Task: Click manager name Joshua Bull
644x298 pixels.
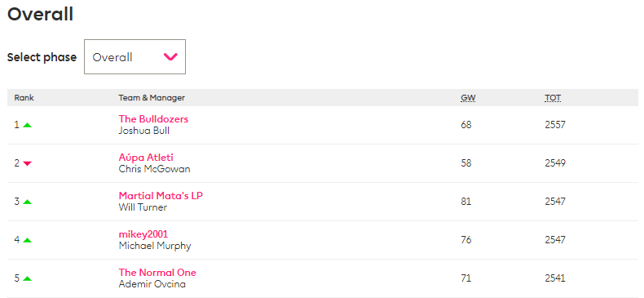Action: 143,131
